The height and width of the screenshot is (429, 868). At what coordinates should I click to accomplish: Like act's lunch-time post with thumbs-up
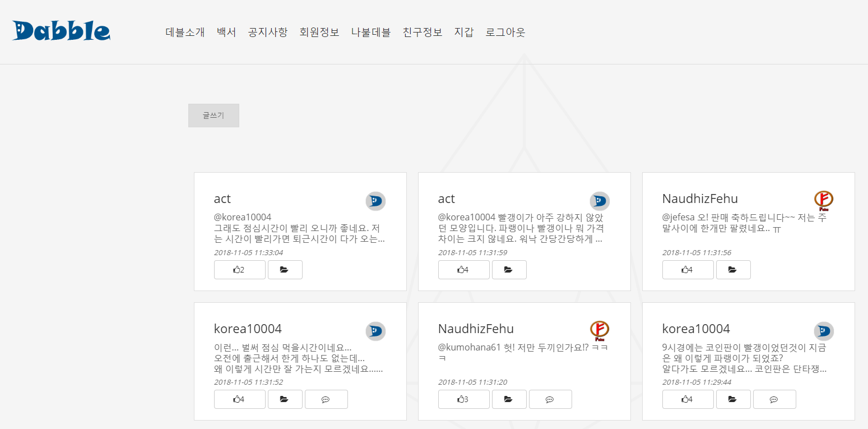coord(239,270)
